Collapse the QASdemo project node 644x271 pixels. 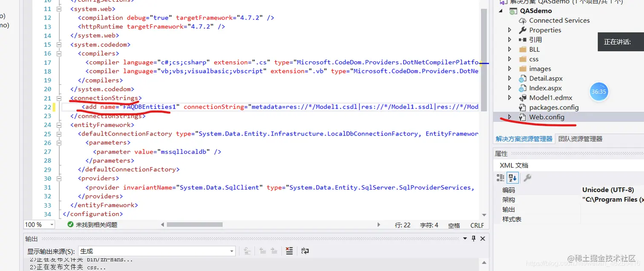[500, 11]
